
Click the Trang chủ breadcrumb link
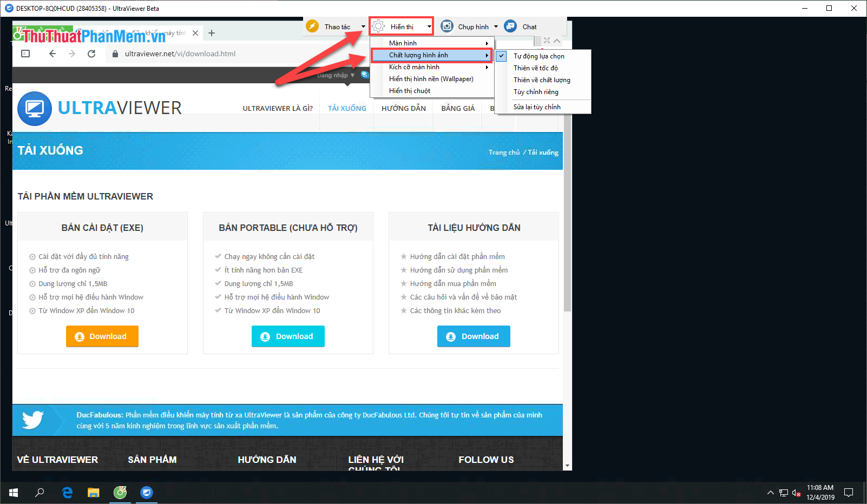pos(504,152)
